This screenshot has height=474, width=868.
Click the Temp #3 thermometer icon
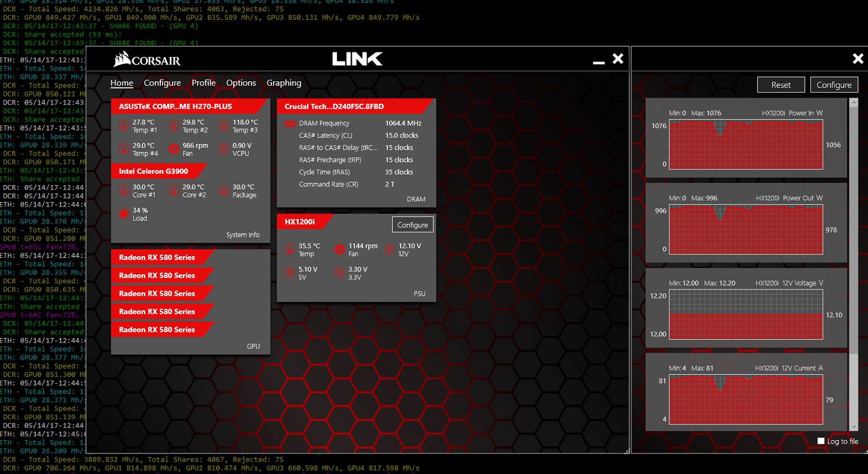point(224,126)
